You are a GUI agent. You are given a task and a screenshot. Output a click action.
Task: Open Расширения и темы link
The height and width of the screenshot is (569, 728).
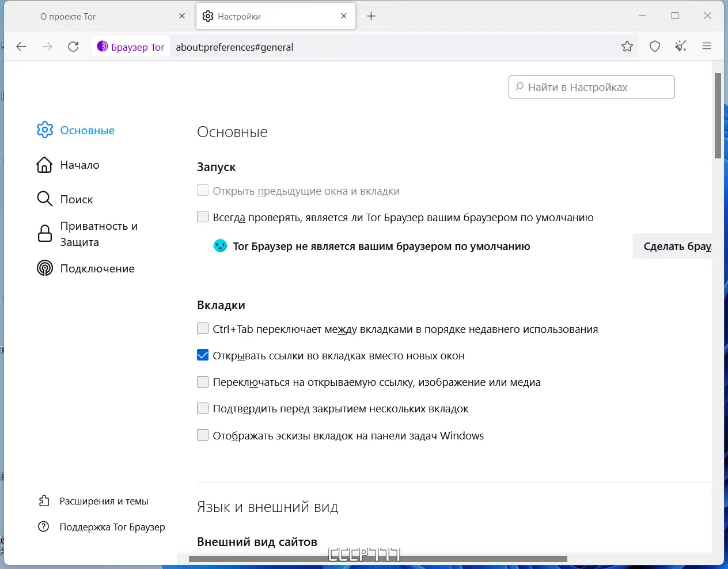(104, 501)
